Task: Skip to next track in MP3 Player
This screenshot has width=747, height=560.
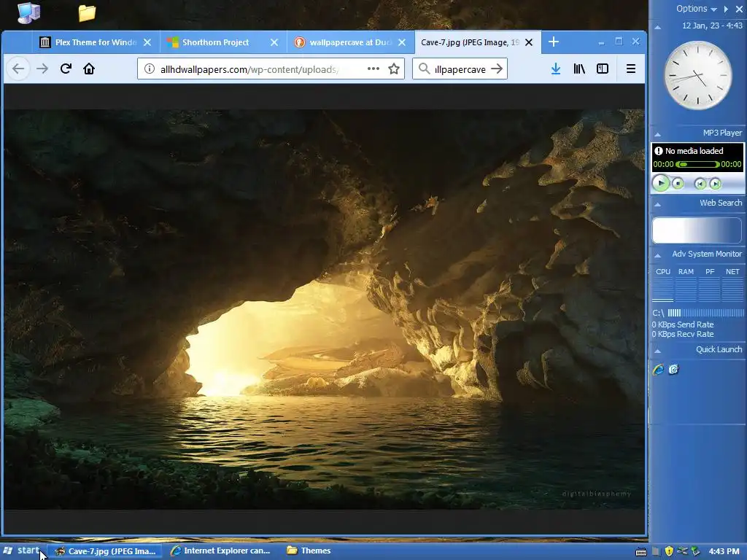Action: 715,184
